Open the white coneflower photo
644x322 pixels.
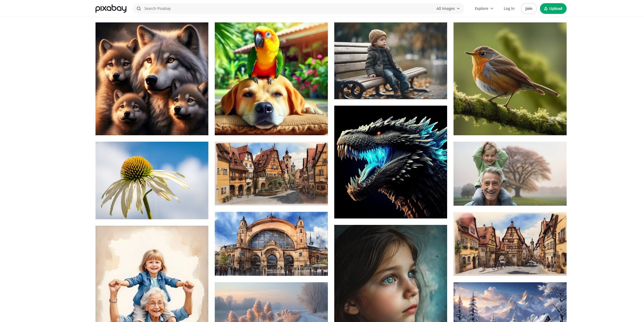tap(152, 180)
